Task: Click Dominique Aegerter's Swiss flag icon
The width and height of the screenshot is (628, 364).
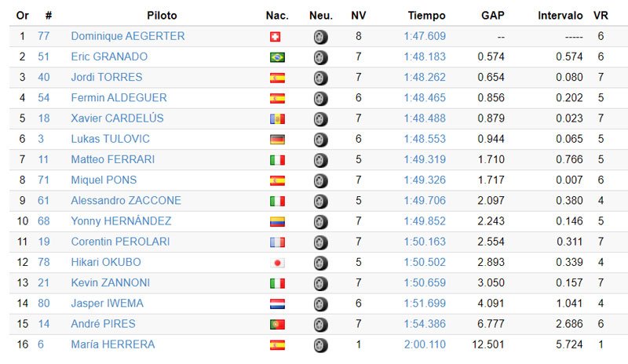Action: [x=276, y=37]
